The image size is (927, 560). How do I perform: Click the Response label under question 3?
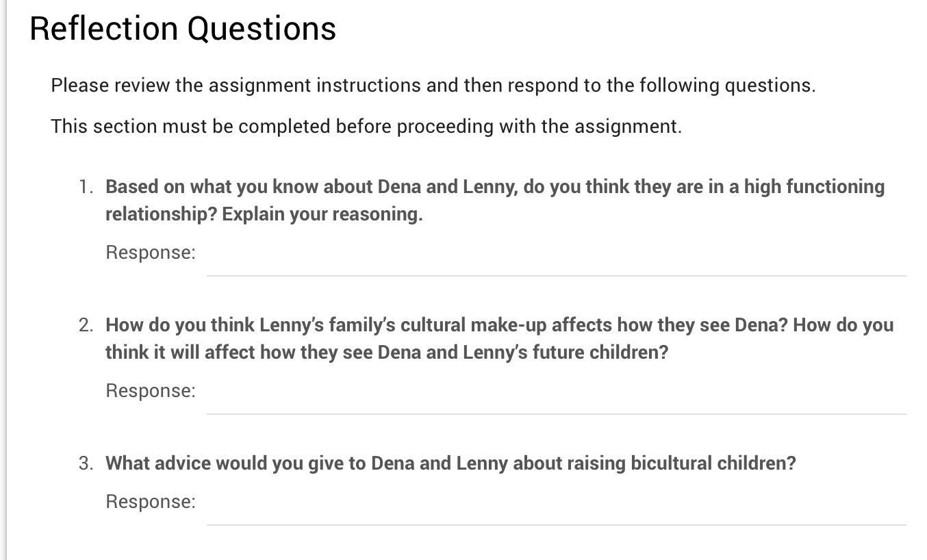pyautogui.click(x=149, y=501)
